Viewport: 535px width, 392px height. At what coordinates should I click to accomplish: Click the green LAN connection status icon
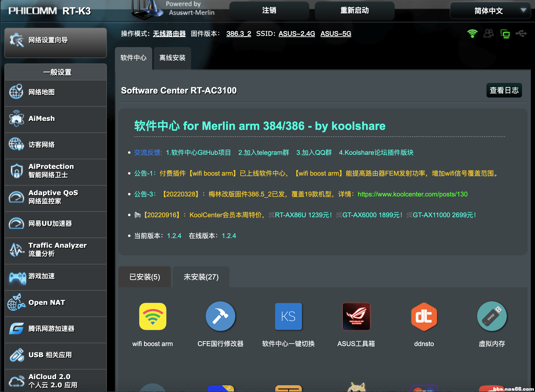[x=505, y=34]
